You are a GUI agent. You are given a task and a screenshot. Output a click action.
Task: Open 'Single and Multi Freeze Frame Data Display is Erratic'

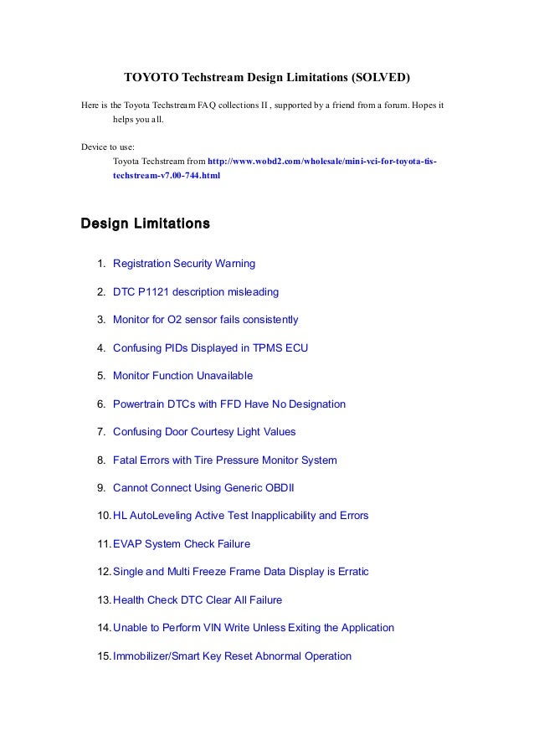tap(240, 571)
